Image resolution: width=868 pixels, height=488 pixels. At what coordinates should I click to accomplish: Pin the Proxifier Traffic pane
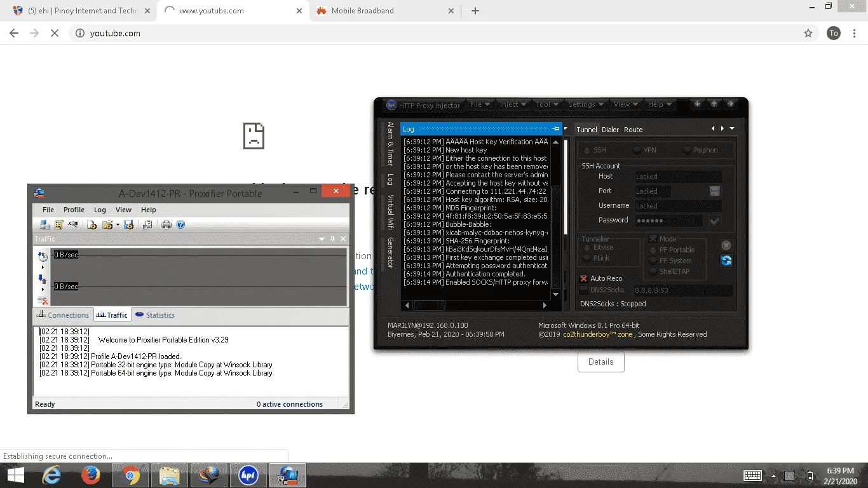click(332, 239)
